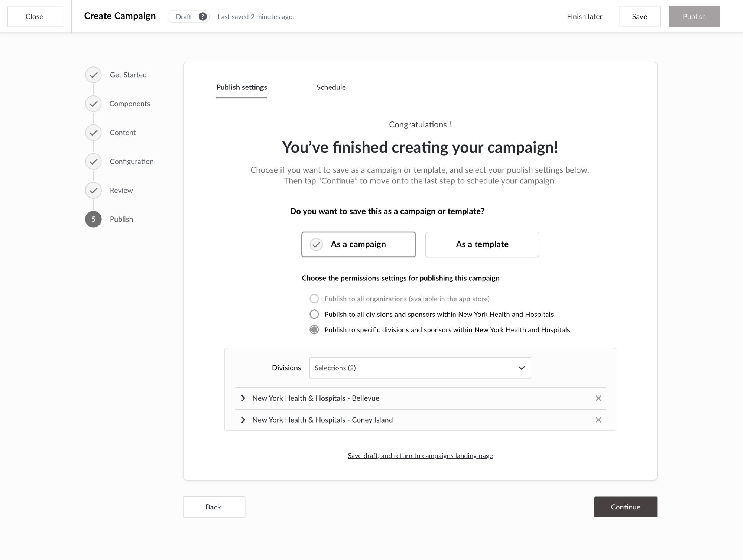743x560 pixels.
Task: Remove the Bellevue division with X icon
Action: pos(598,398)
